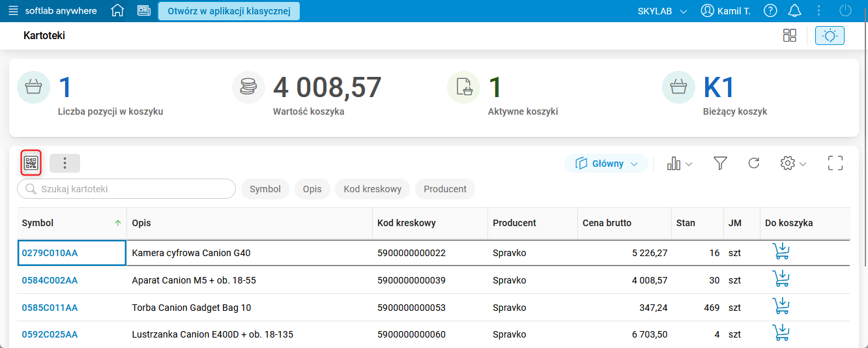The height and width of the screenshot is (348, 868).
Task: Go to the home screen icon
Action: point(117,11)
